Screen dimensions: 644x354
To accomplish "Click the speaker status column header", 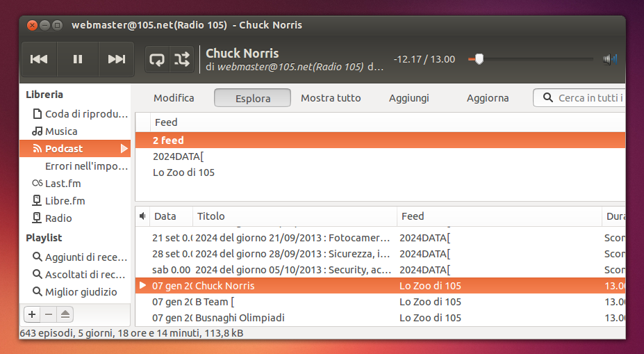I will [x=142, y=216].
